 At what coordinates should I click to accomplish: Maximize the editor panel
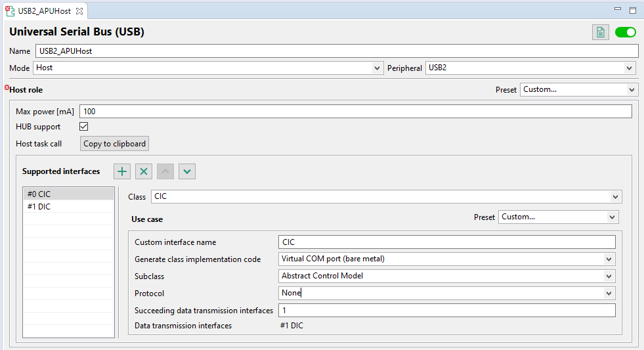(633, 11)
